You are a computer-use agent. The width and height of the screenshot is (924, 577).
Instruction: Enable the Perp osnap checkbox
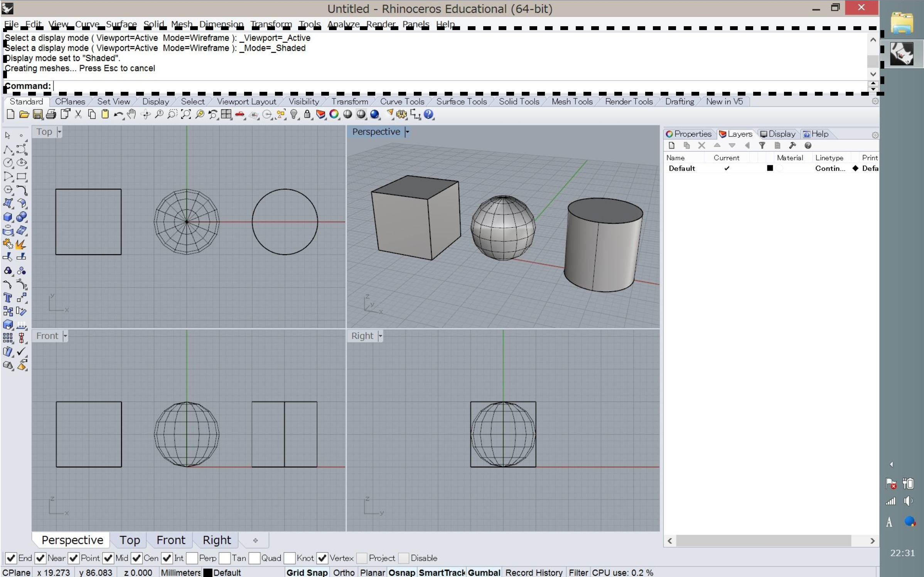[x=192, y=558]
